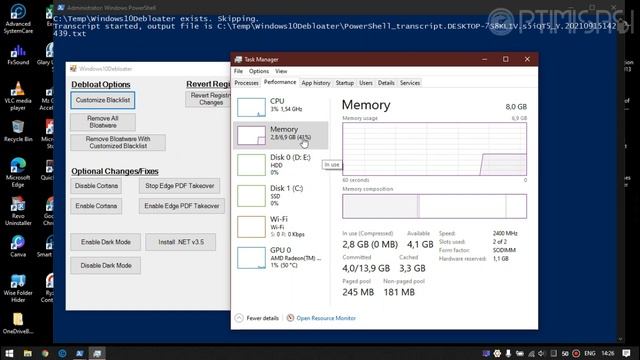This screenshot has width=640, height=360.
Task: Open the View menu in Task Manager
Action: point(281,71)
